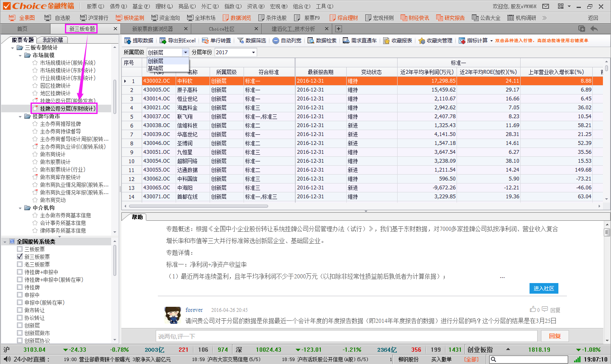The image size is (611, 364).
Task: Open 数据检索 search tool
Action: click(x=311, y=41)
